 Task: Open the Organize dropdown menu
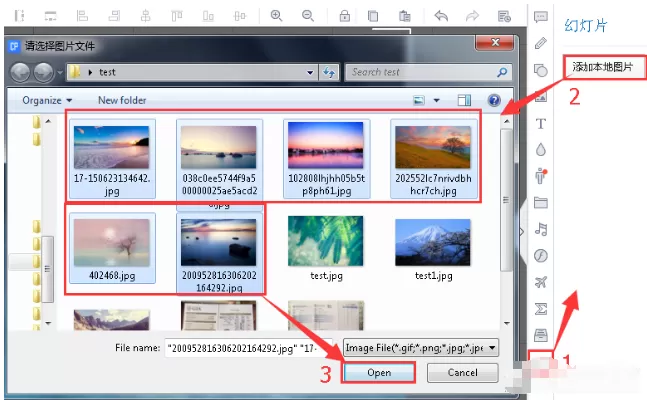(x=47, y=100)
